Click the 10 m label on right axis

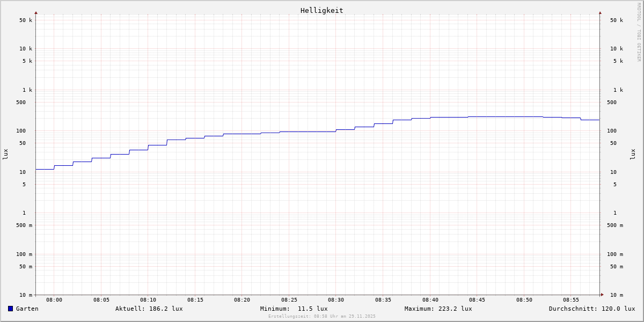pos(616,295)
